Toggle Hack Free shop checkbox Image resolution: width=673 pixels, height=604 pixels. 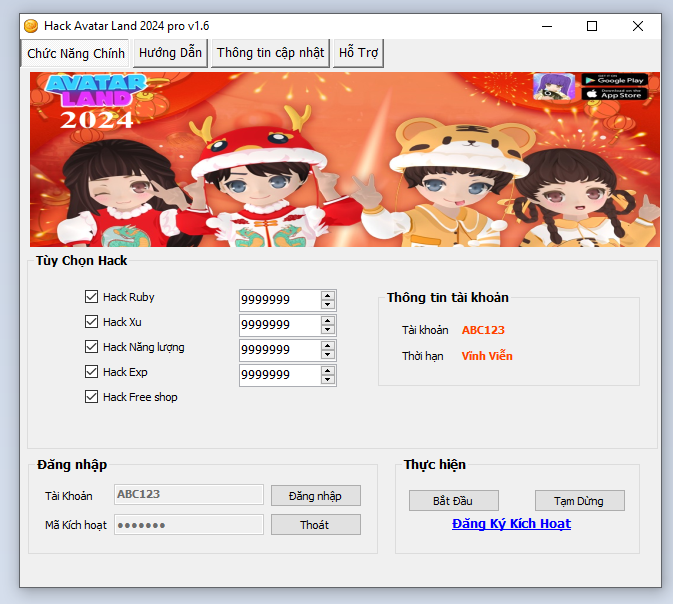tap(91, 397)
